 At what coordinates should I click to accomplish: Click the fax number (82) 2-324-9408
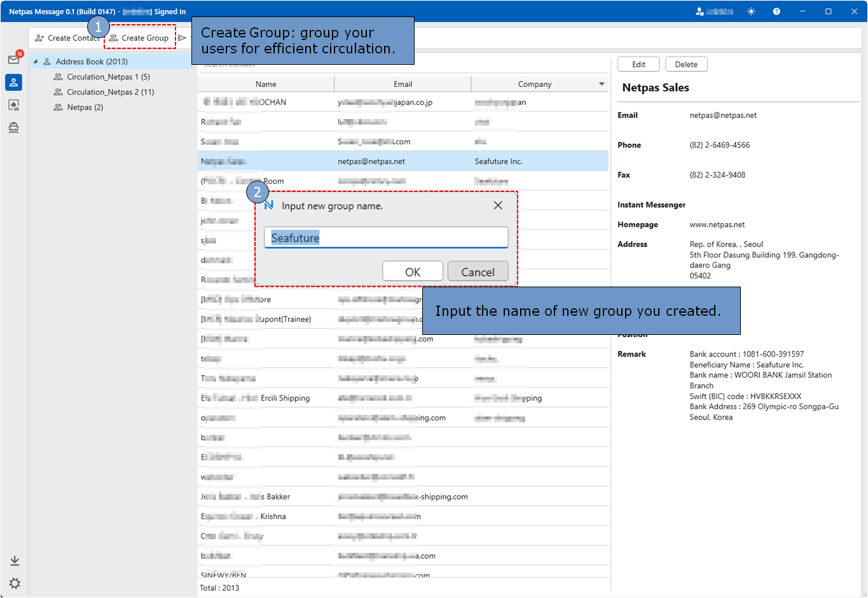click(717, 175)
